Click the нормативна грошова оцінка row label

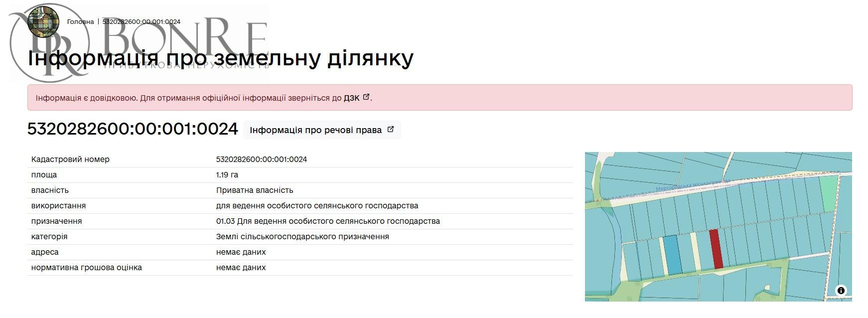coord(87,268)
